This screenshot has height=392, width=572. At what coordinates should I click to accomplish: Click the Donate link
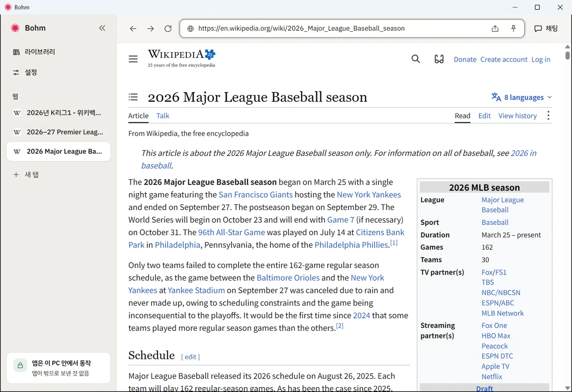coord(465,59)
